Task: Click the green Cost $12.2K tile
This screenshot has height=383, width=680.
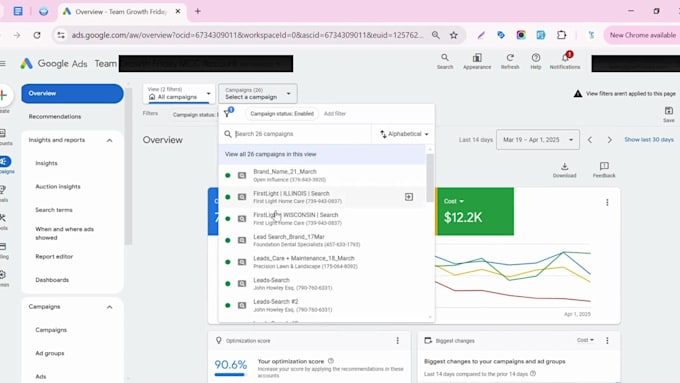Action: pos(475,212)
